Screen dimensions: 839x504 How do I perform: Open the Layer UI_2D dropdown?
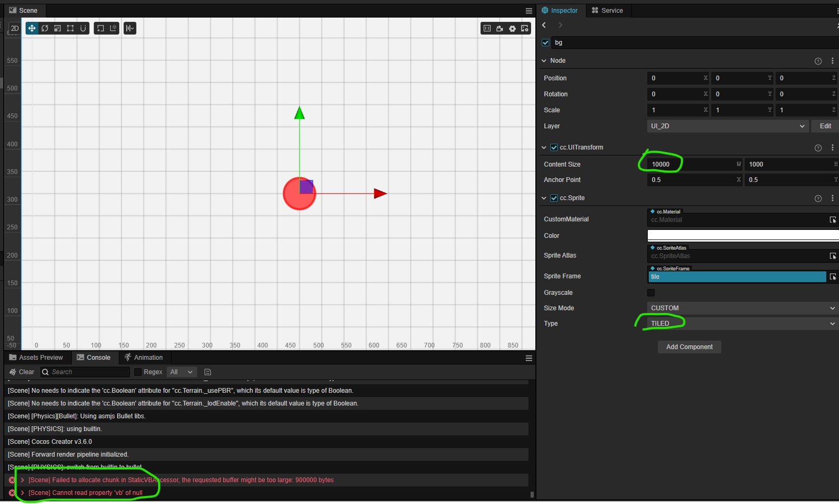[x=727, y=126]
